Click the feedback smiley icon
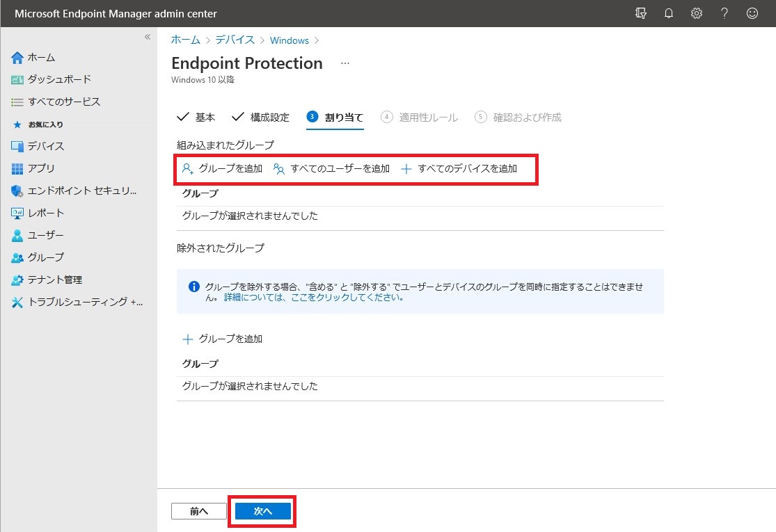Screen dimensions: 776x532 tap(752, 13)
